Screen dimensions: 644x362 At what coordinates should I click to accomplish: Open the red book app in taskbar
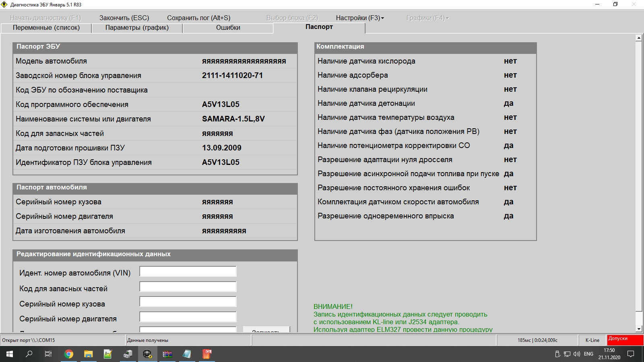206,354
